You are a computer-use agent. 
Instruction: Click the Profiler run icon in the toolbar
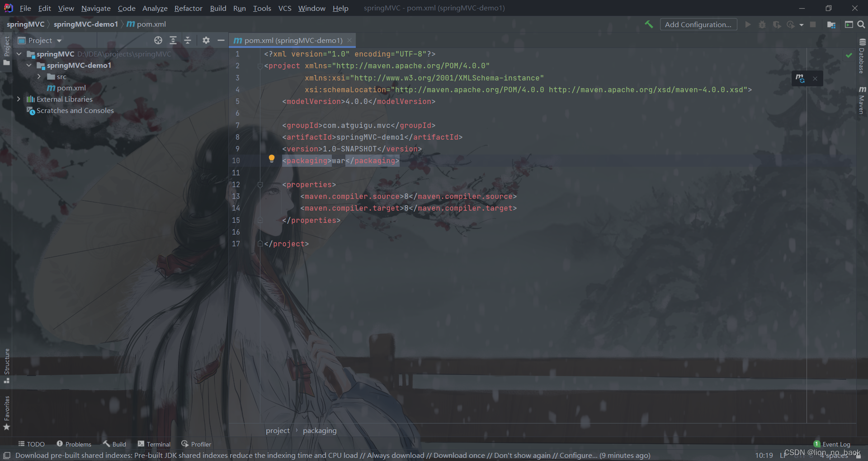coord(791,24)
